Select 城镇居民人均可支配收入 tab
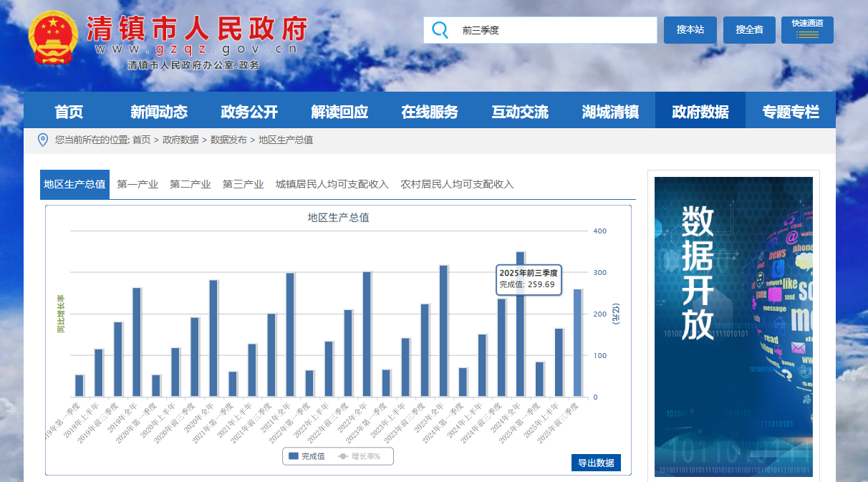 tap(332, 185)
